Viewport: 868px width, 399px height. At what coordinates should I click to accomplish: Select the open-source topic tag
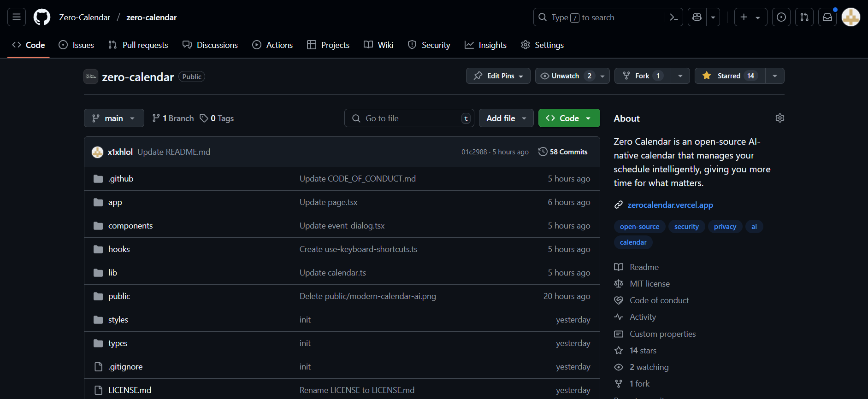point(639,226)
